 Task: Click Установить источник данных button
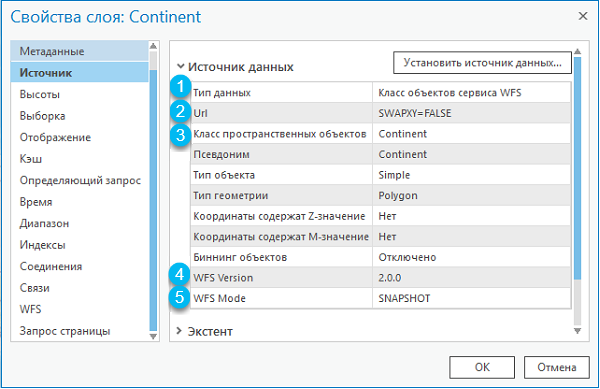pyautogui.click(x=482, y=63)
